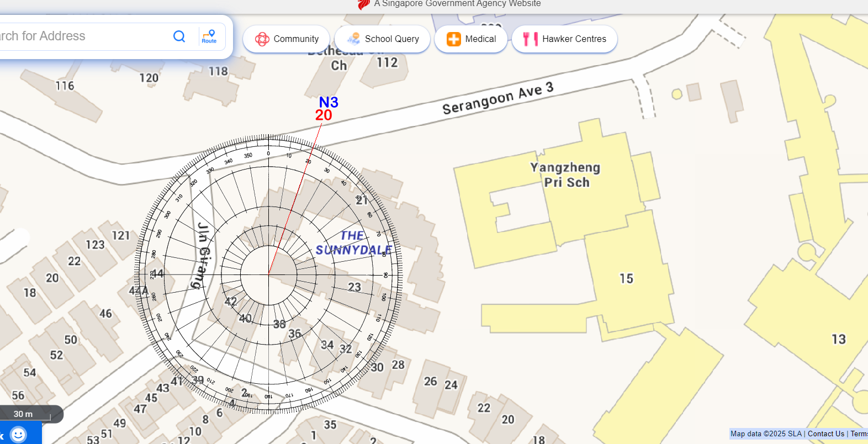Click the Serangoon Ave 3 road label
Screen dimensions: 868x444
pos(497,98)
